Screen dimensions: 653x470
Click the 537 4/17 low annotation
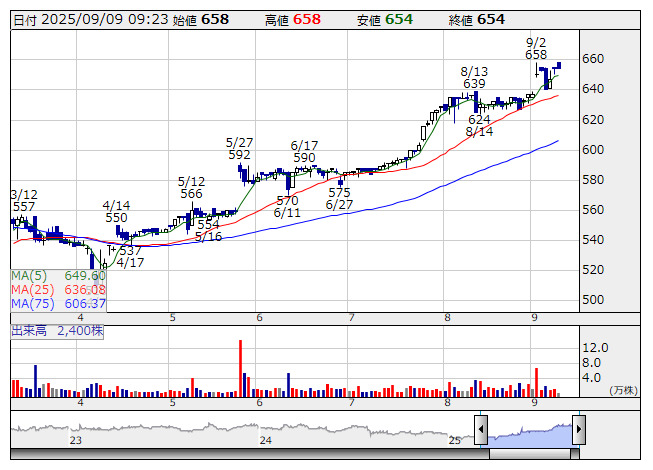pos(130,256)
